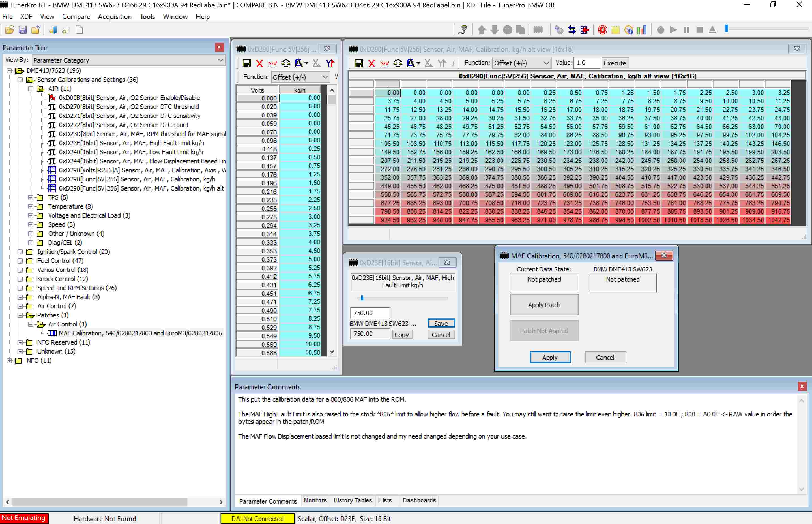Open the Acquisition menu
The image size is (812, 524).
(115, 17)
